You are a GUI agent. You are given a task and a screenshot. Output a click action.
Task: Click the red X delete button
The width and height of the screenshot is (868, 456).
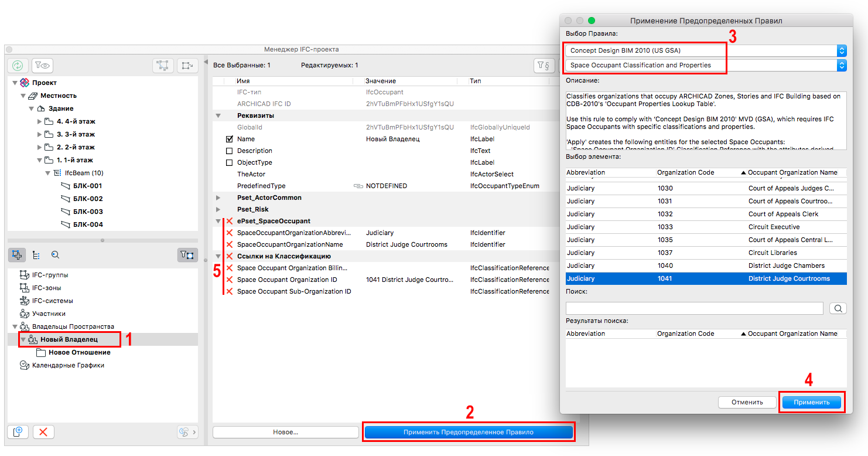pos(43,432)
